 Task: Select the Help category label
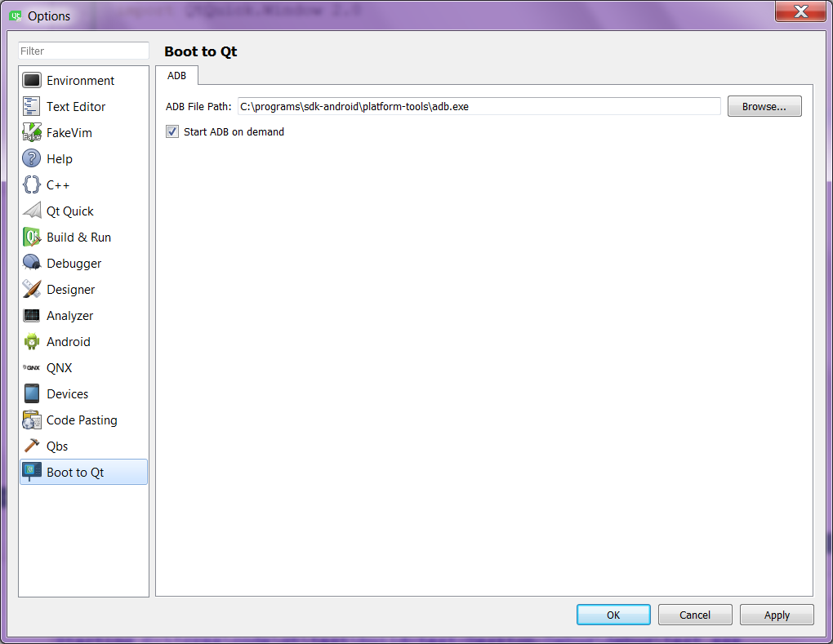click(60, 158)
